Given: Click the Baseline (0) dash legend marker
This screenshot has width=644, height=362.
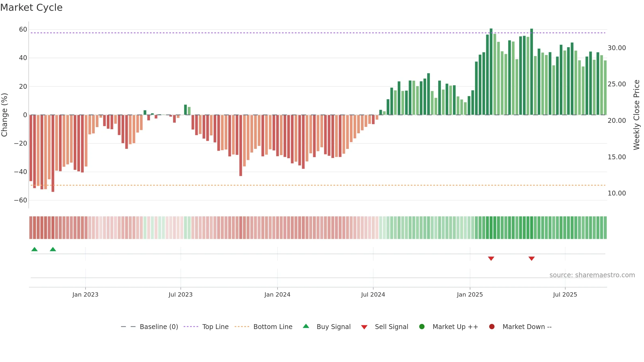Looking at the screenshot, I should tap(128, 327).
